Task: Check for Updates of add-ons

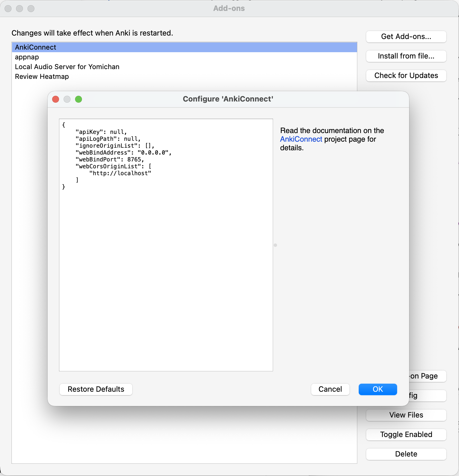Action: pos(406,75)
